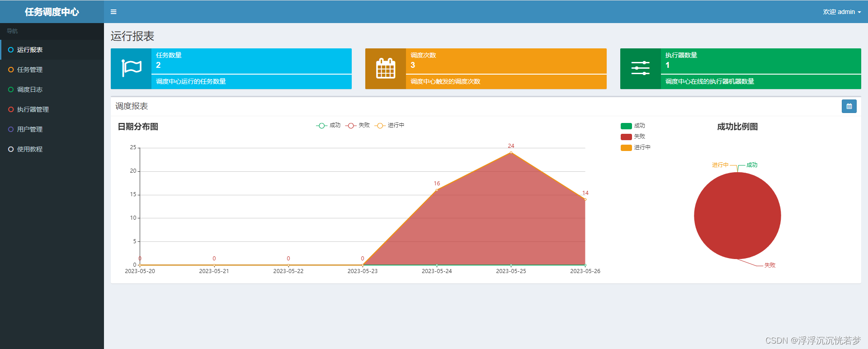Screen dimensions: 868x349
Task: Click the 2023-05-26 axis label
Action: point(585,271)
